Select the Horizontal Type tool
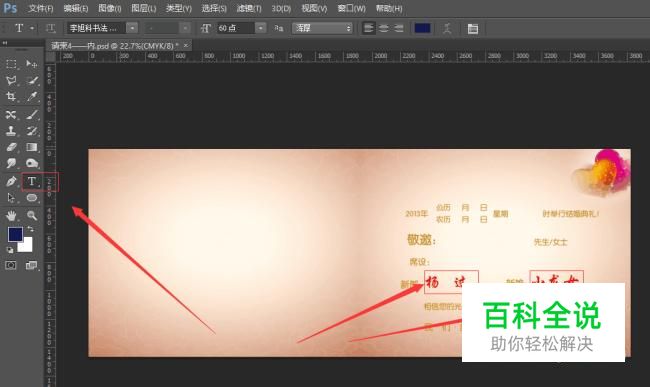Image resolution: width=650 pixels, height=387 pixels. pyautogui.click(x=32, y=181)
